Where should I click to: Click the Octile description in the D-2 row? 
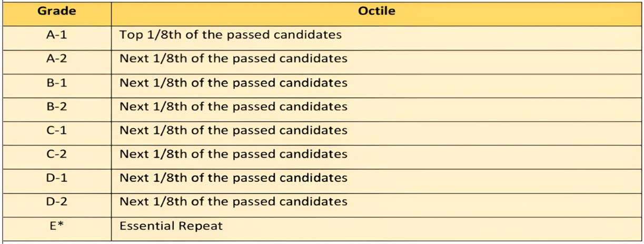tap(233, 201)
